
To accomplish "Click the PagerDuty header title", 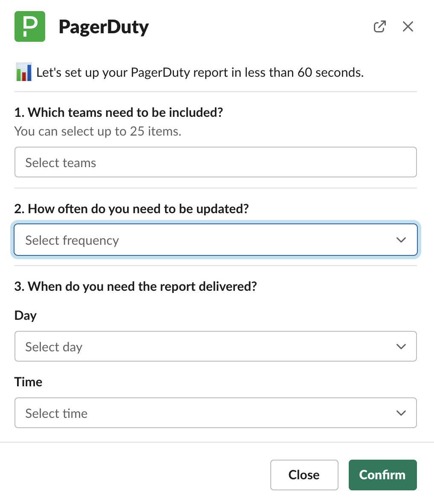I will [x=104, y=26].
